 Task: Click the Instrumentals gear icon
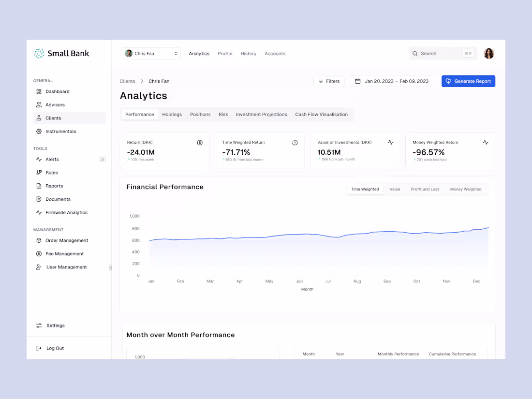tap(39, 131)
